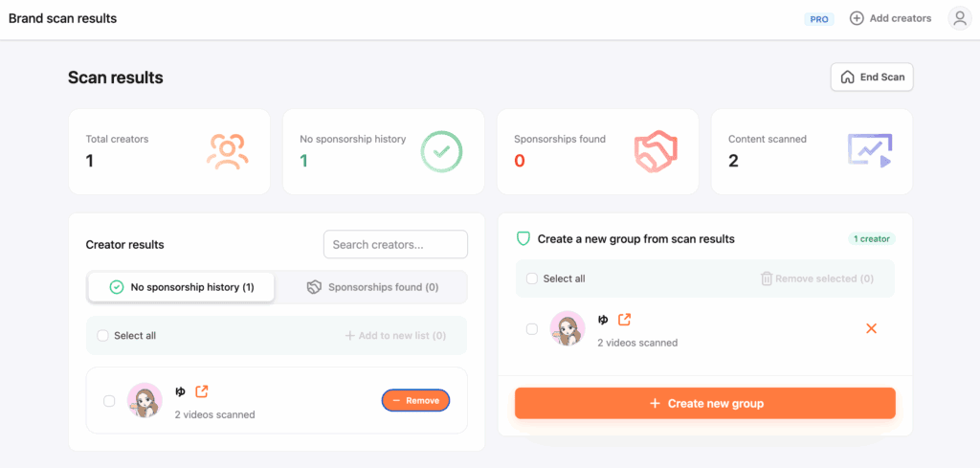The width and height of the screenshot is (980, 468).
Task: Click the Add creators plus icon
Action: click(x=857, y=18)
